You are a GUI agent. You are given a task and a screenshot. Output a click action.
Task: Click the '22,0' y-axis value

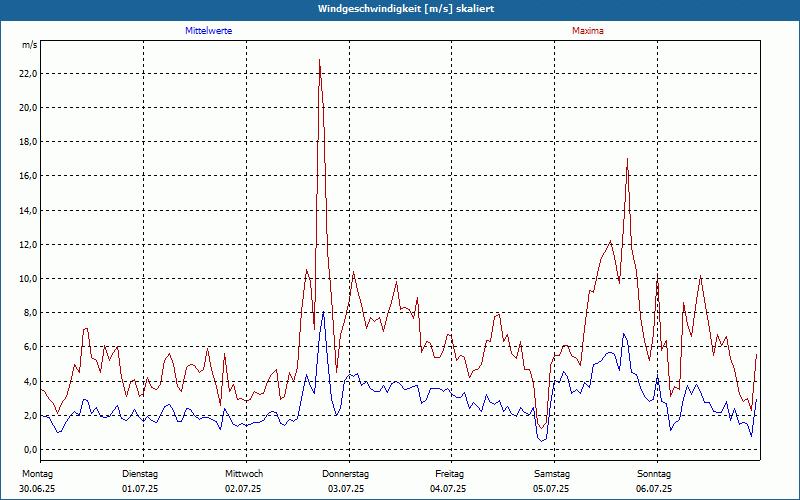pyautogui.click(x=28, y=73)
